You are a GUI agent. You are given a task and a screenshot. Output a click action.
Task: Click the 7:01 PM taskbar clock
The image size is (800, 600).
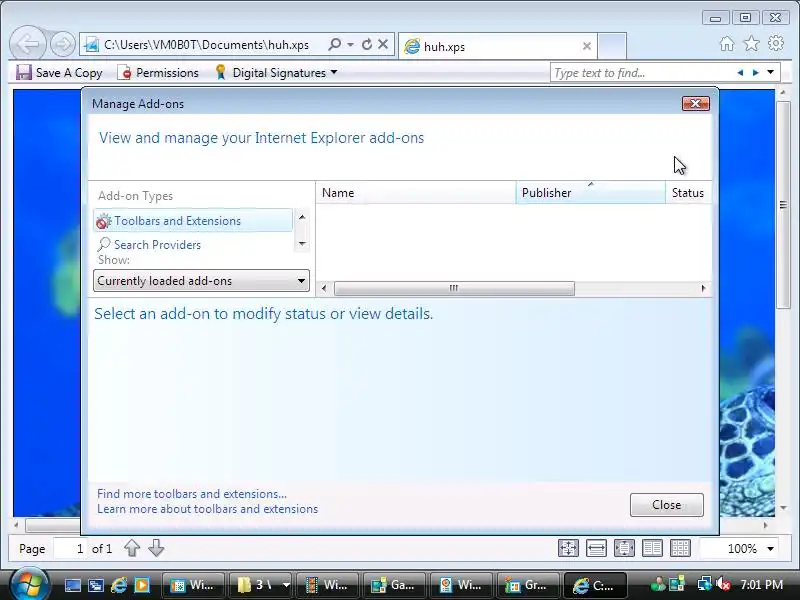pyautogui.click(x=762, y=584)
